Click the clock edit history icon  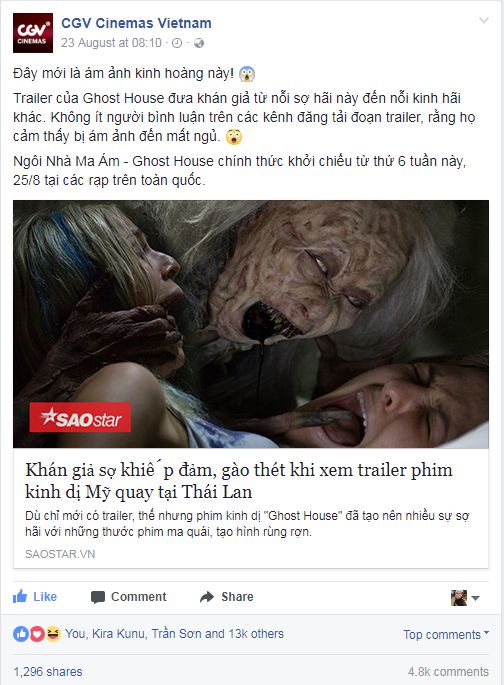177,43
